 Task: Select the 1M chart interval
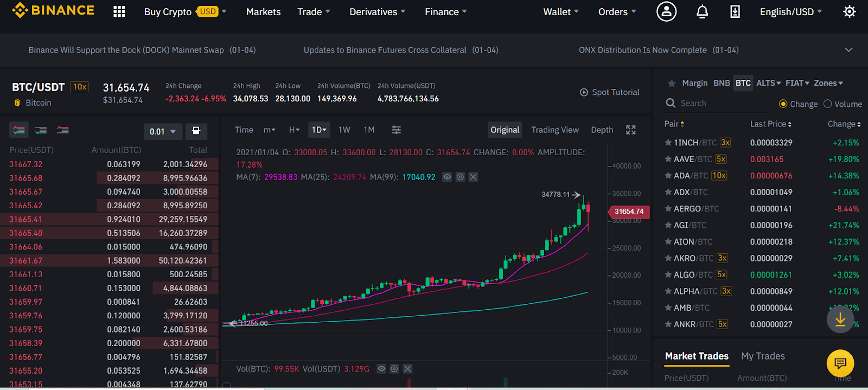(369, 130)
